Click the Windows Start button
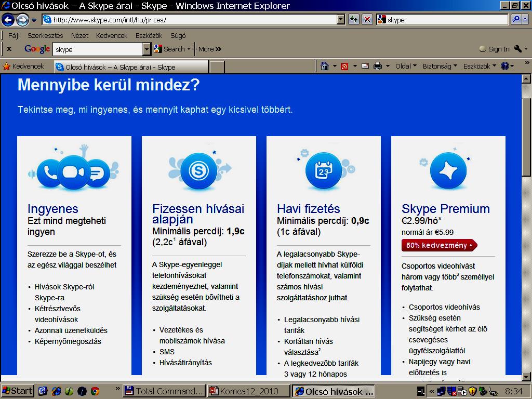This screenshot has width=532, height=399. [17, 391]
